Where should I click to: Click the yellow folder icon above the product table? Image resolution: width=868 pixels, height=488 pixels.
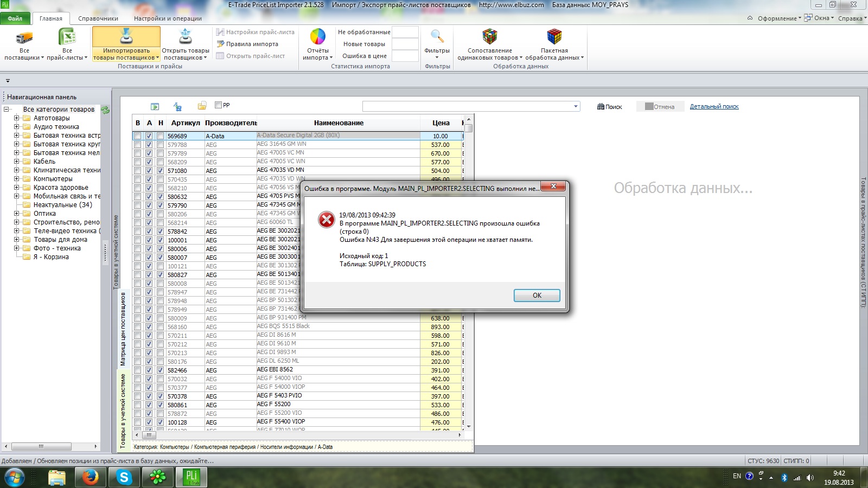pos(202,106)
